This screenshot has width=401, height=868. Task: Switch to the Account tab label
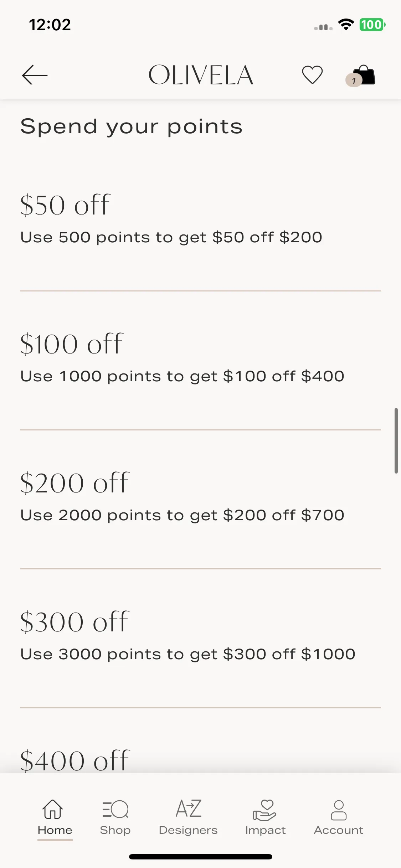pos(339,830)
